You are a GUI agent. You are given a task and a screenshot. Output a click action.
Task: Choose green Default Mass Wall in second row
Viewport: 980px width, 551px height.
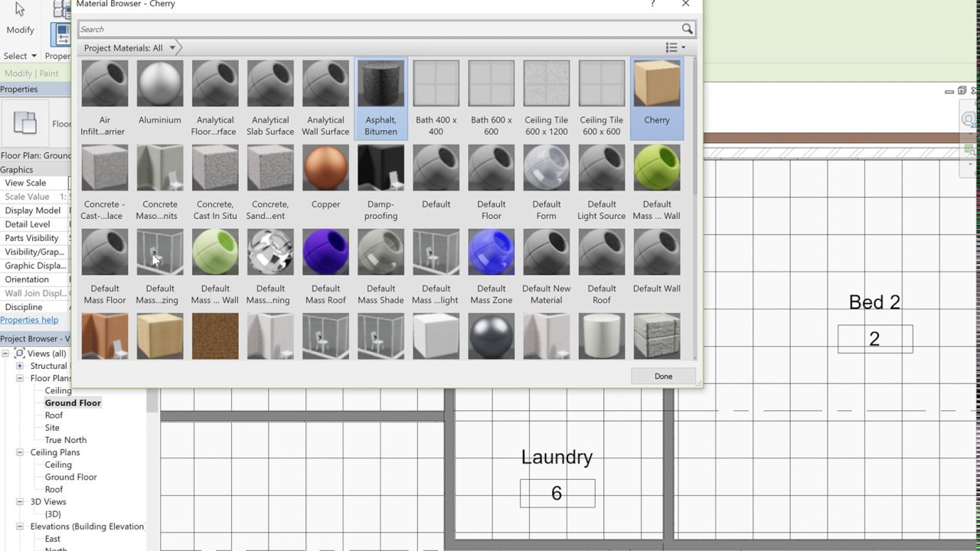[x=656, y=182]
